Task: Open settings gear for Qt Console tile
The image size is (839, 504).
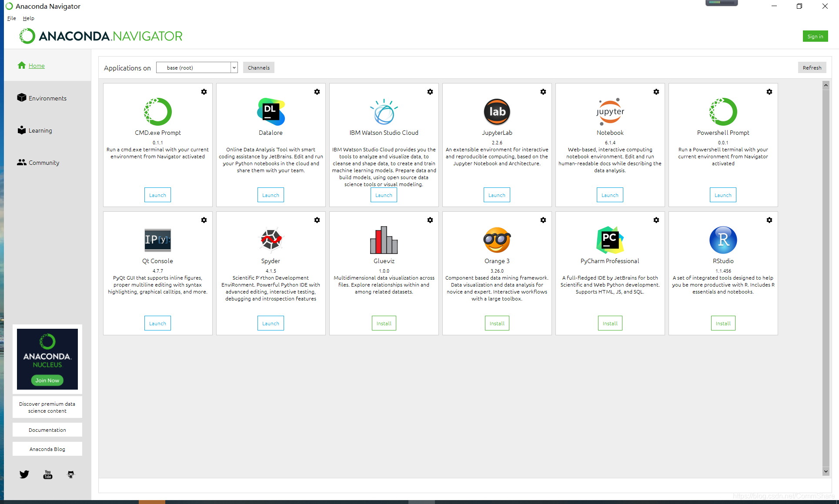Action: tap(204, 220)
